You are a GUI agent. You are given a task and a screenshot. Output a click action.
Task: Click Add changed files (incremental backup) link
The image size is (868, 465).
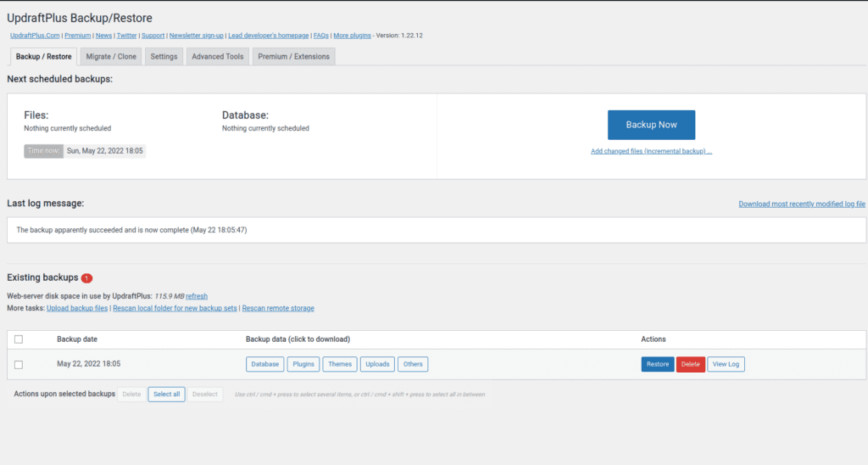pyautogui.click(x=651, y=152)
